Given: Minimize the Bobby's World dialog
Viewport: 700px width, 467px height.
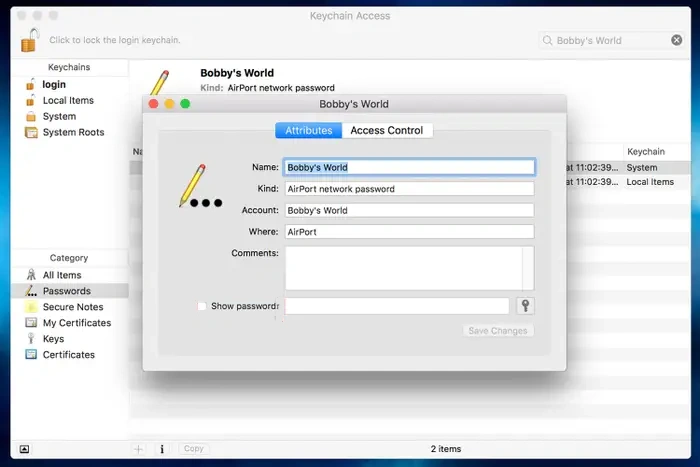Looking at the screenshot, I should [169, 104].
